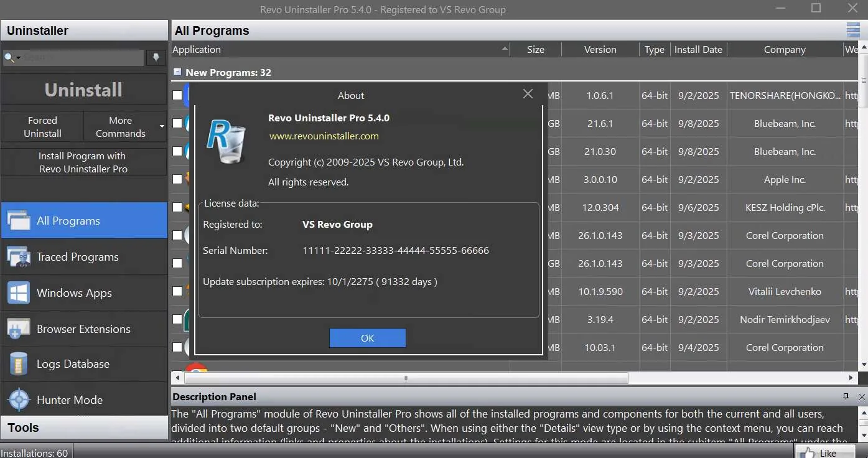Check the box for the first program row
The width and height of the screenshot is (868, 458).
click(x=177, y=95)
